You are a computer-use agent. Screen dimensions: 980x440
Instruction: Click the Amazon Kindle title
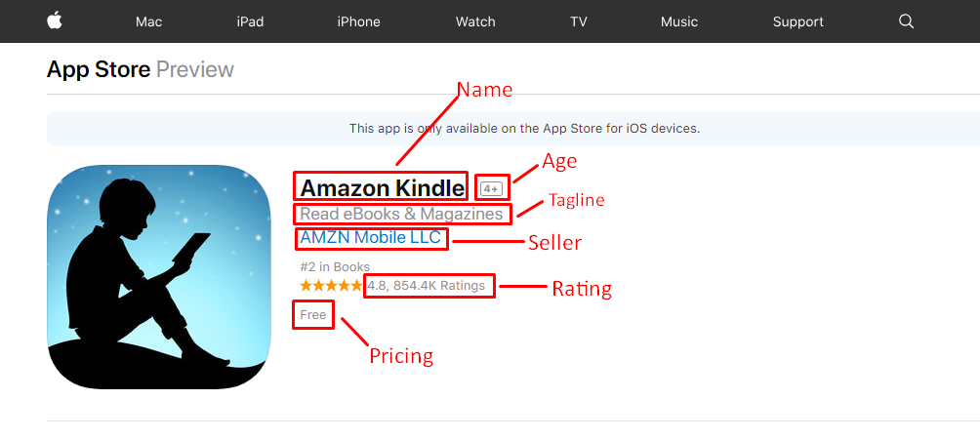(x=383, y=187)
